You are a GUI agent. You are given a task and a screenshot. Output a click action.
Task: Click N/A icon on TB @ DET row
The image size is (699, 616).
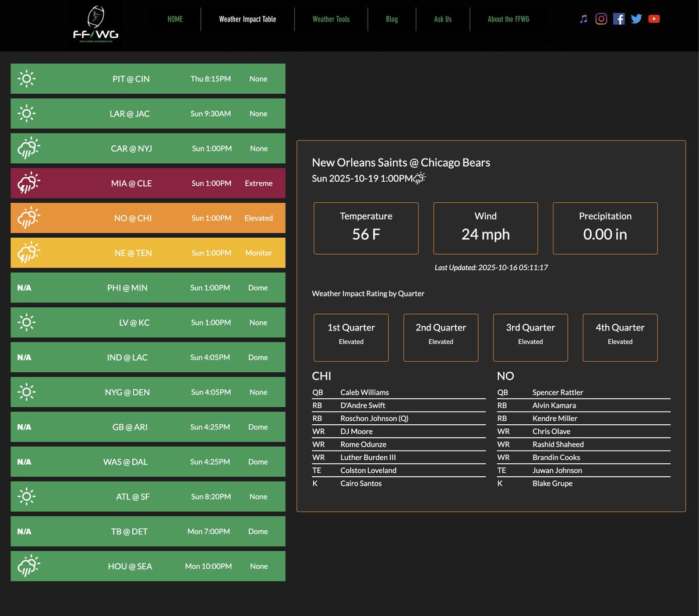24,531
